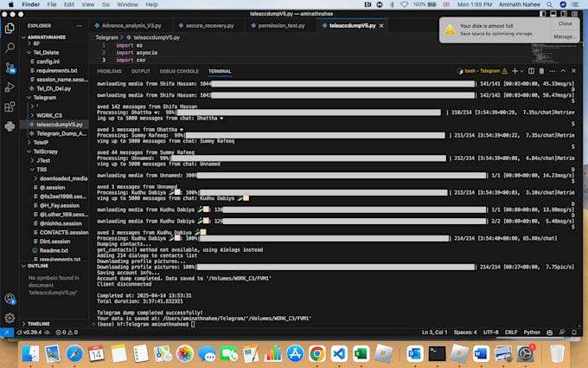Open terminal panel more actions ellipsis

tap(553, 71)
